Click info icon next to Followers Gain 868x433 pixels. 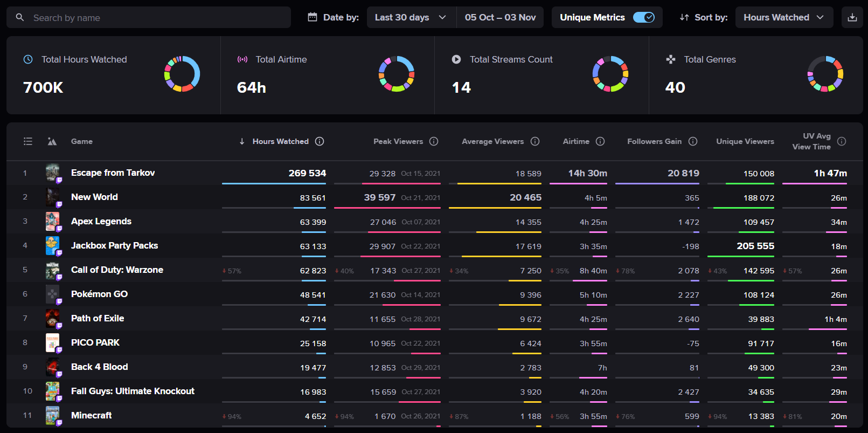tap(693, 141)
